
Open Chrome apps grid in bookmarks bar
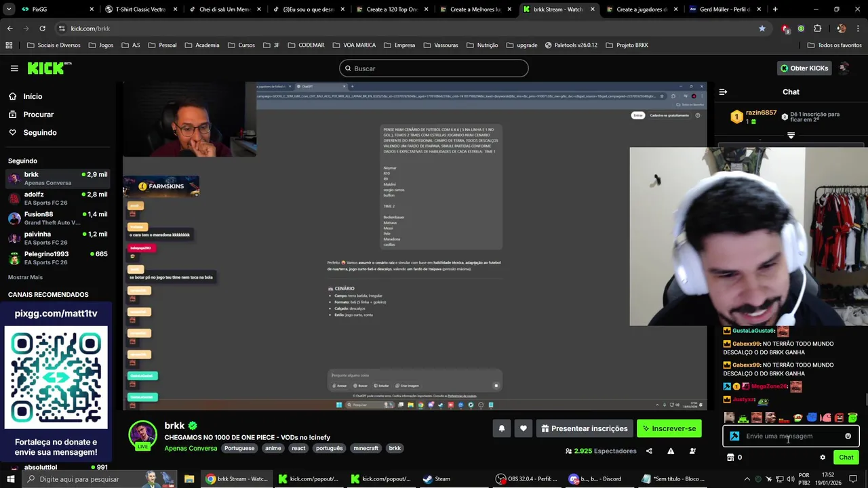(x=9, y=45)
